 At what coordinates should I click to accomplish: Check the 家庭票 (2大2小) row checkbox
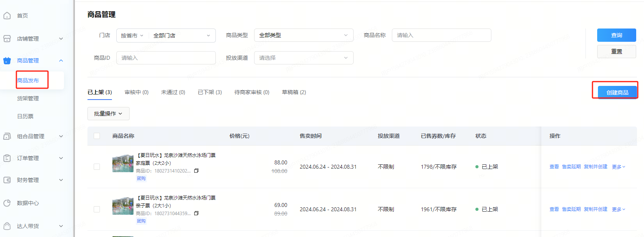tap(97, 167)
